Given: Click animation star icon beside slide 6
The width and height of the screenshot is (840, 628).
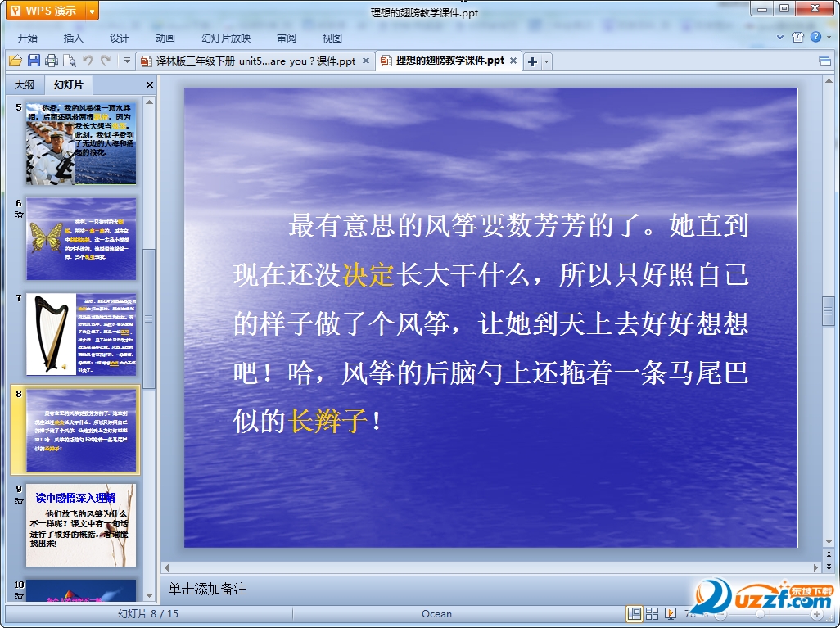Looking at the screenshot, I should (19, 214).
